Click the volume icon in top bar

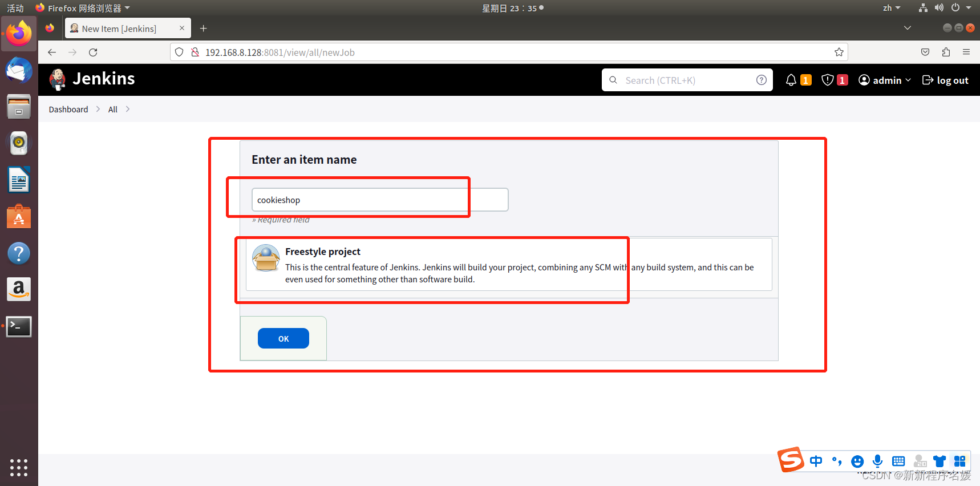(x=939, y=8)
